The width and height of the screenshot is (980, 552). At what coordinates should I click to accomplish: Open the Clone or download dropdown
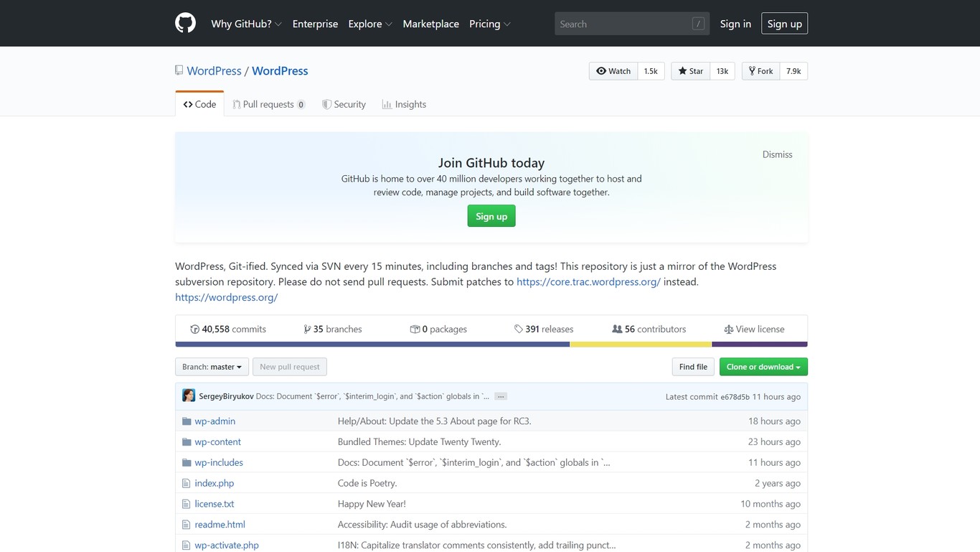(x=763, y=366)
